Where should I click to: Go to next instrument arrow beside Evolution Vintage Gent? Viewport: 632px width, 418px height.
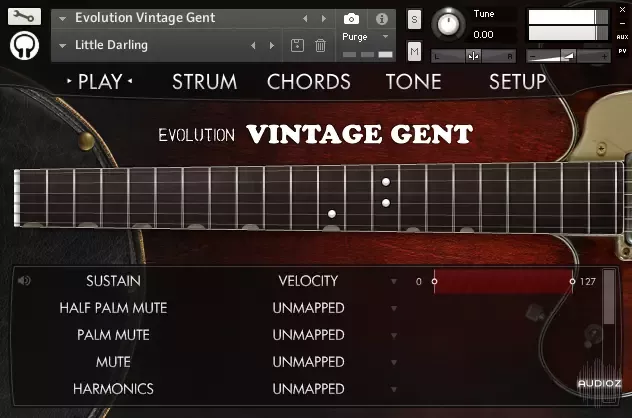tap(324, 19)
